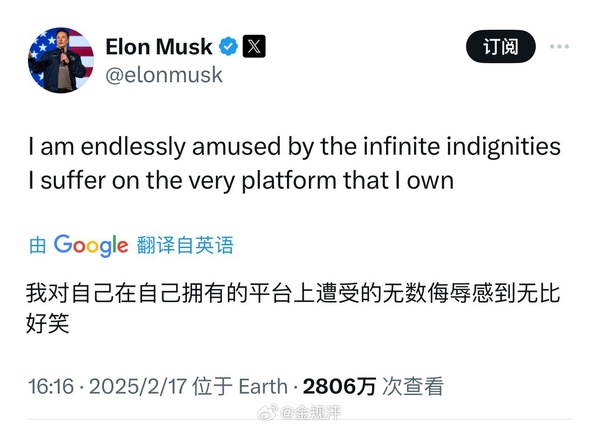
Task: Open the 2806万 view count
Action: 339,386
